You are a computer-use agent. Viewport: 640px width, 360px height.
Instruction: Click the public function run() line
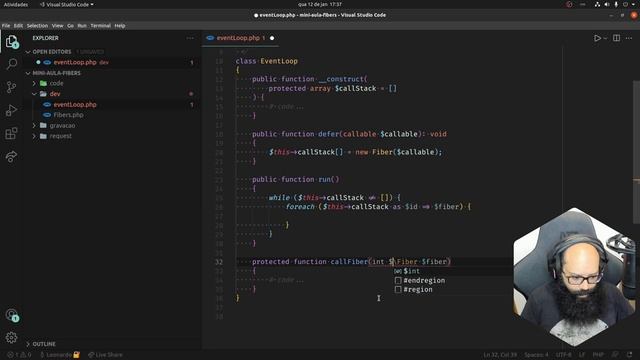(x=296, y=180)
